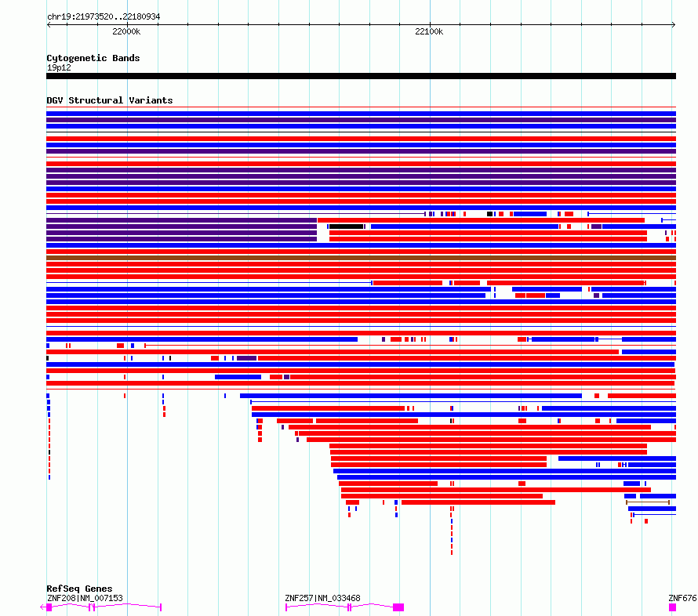
Task: Click the chr19:21973520..22180934 coordinate label
Action: [x=104, y=16]
